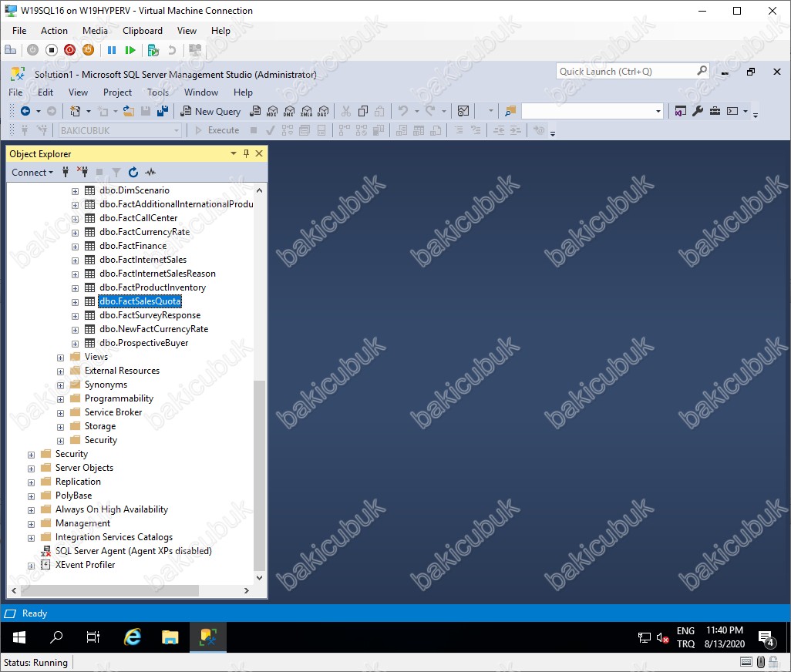This screenshot has width=791, height=672.
Task: Expand the Programmability folder
Action: (61, 399)
